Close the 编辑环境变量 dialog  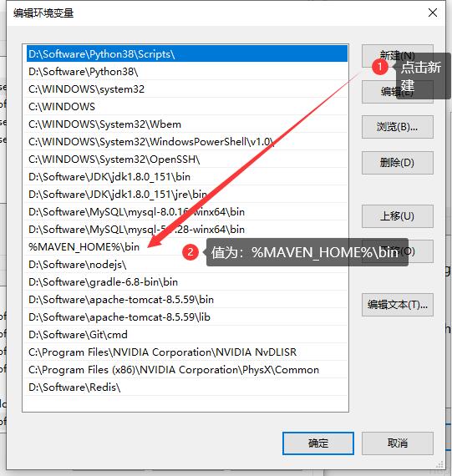(433, 13)
